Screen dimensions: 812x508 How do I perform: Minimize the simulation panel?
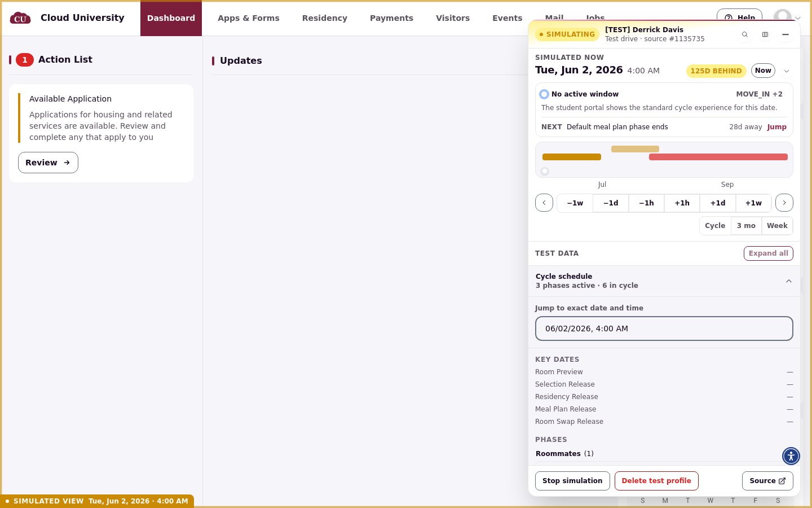tap(785, 34)
